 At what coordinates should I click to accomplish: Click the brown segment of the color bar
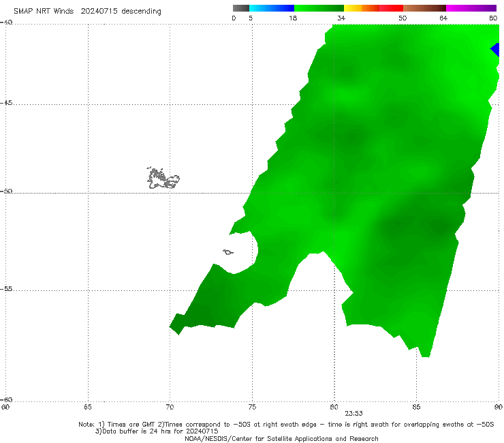click(x=424, y=8)
